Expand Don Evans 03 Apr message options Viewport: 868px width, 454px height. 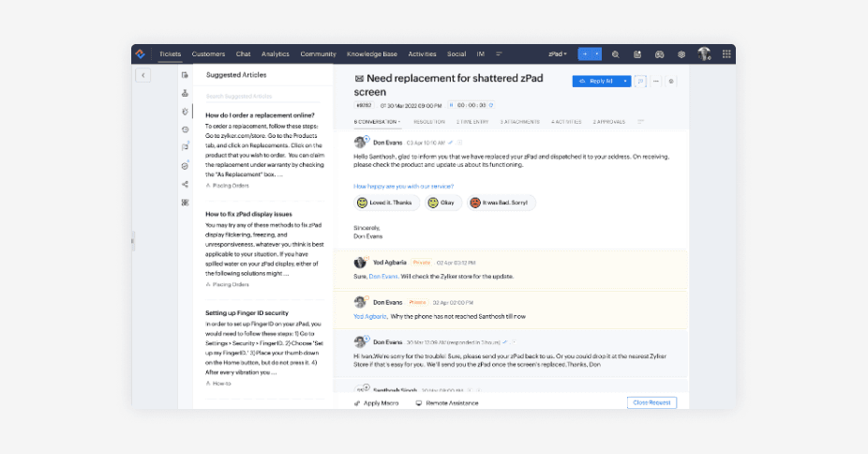point(459,143)
